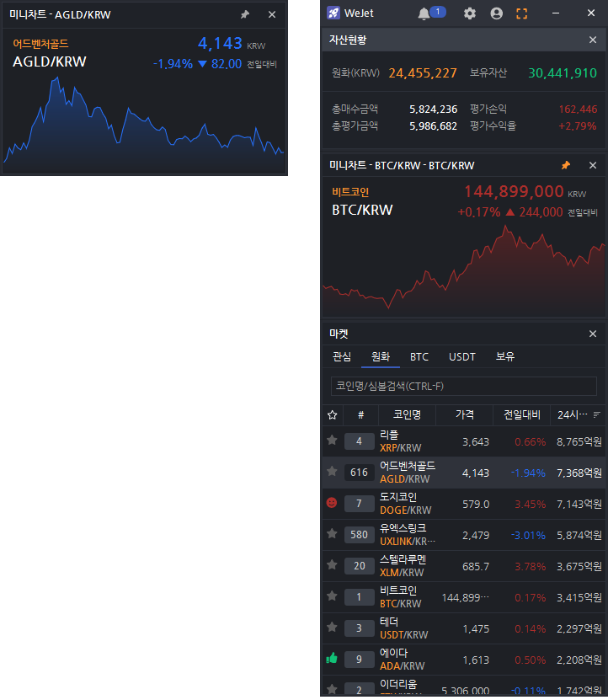608x700 pixels.
Task: Pin the AGLD/KRW mini chart window
Action: pos(244,14)
